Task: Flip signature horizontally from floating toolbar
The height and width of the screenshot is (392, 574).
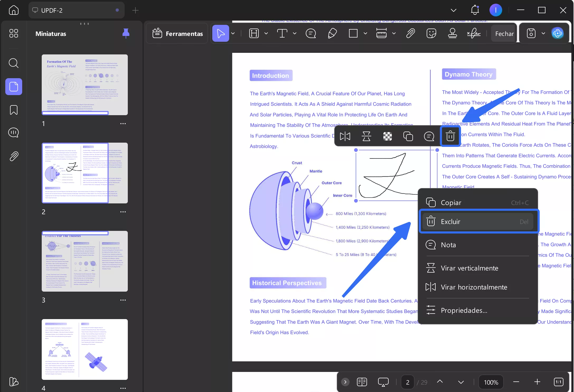Action: click(345, 136)
